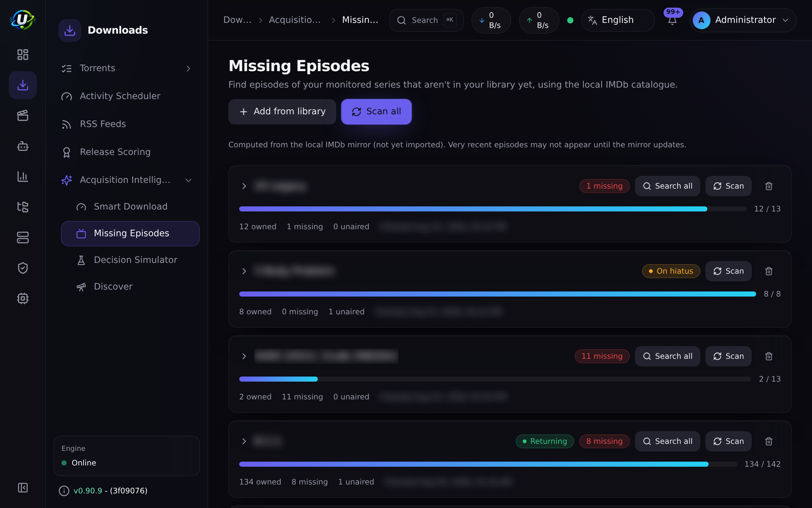This screenshot has width=812, height=508.
Task: Focus the top Search field
Action: (427, 20)
